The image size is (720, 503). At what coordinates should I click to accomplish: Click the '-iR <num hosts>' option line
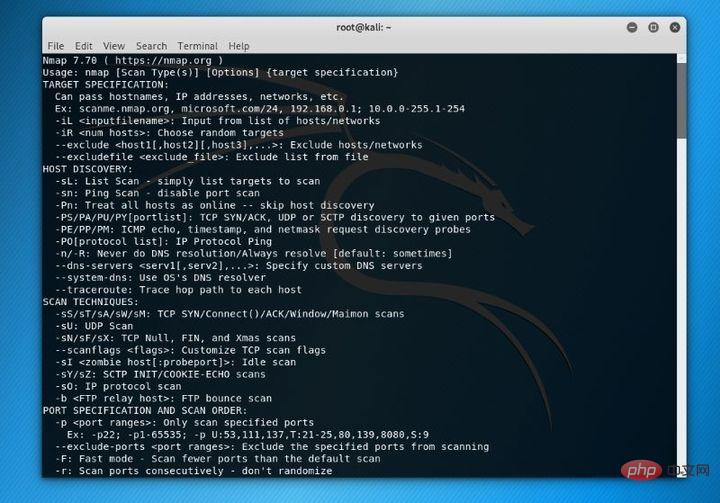pyautogui.click(x=169, y=133)
